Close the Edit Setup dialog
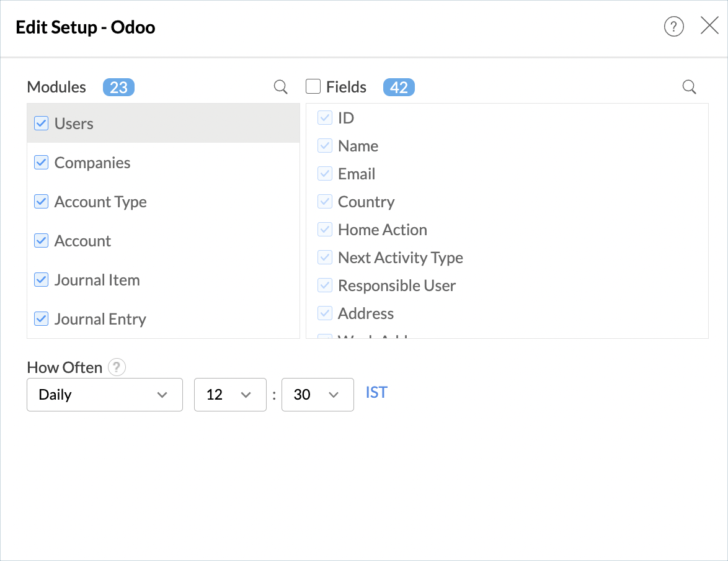The height and width of the screenshot is (561, 728). (709, 25)
